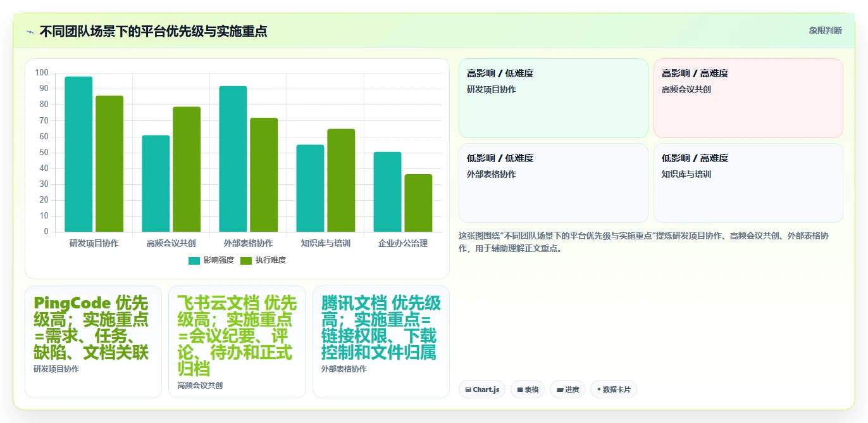Click the lightning icon beside the title

point(30,32)
